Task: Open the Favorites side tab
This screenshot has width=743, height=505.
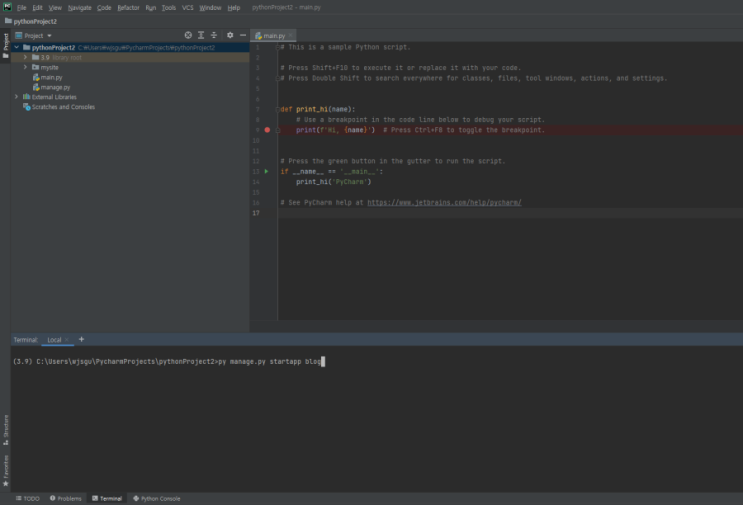Action: coord(6,470)
